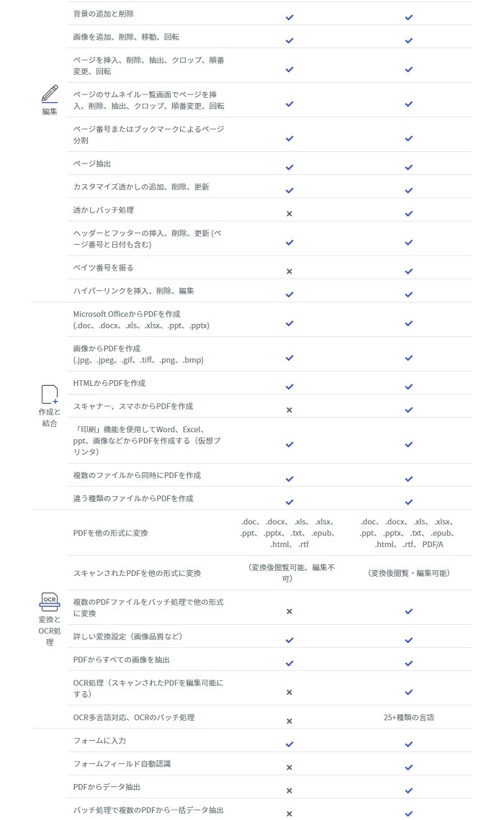Click the document-plus icon for 作成と結合

pos(50,395)
